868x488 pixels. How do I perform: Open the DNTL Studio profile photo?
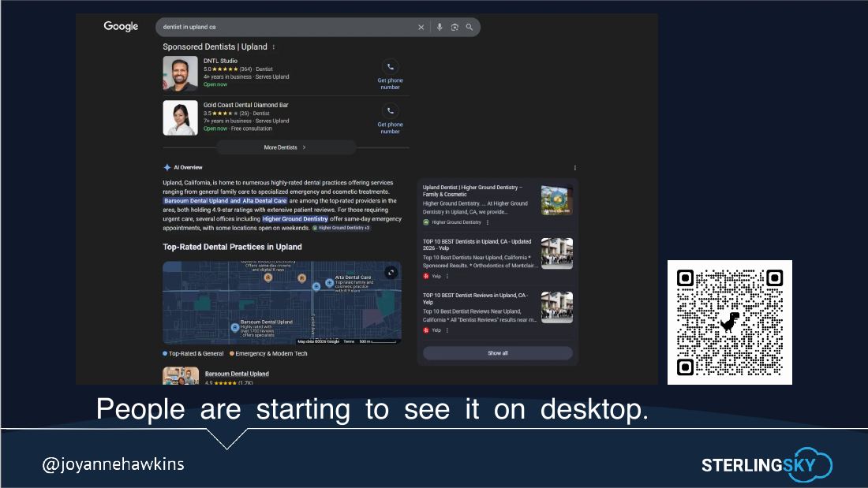(181, 73)
